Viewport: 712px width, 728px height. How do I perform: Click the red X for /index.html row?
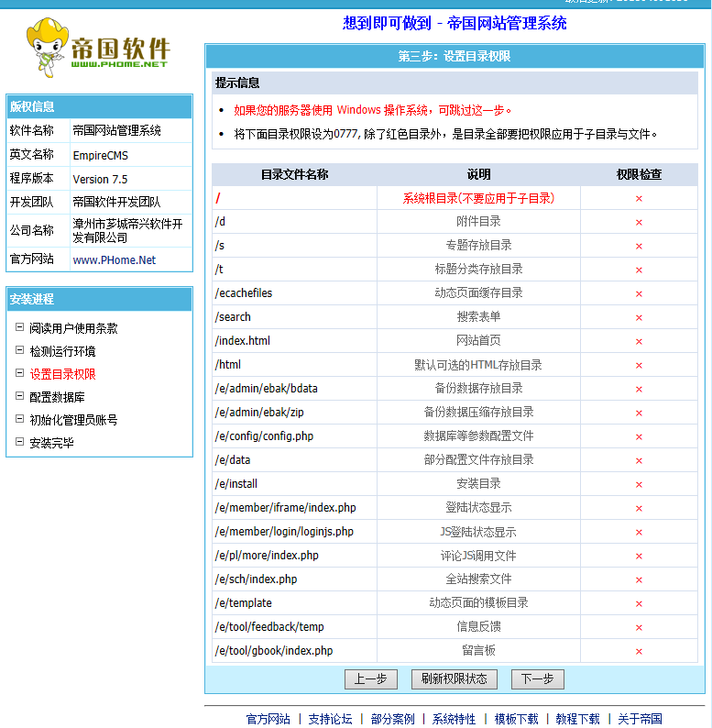639,341
